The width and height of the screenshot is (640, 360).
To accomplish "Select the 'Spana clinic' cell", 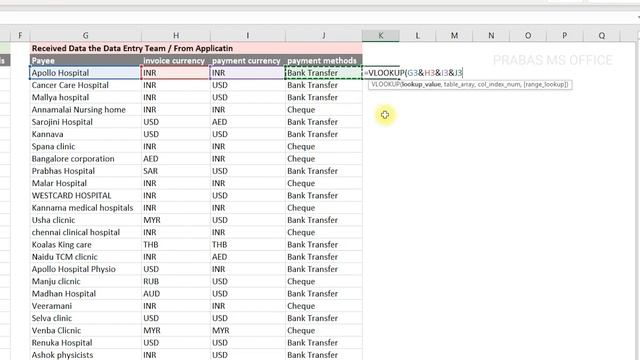I will (x=85, y=146).
